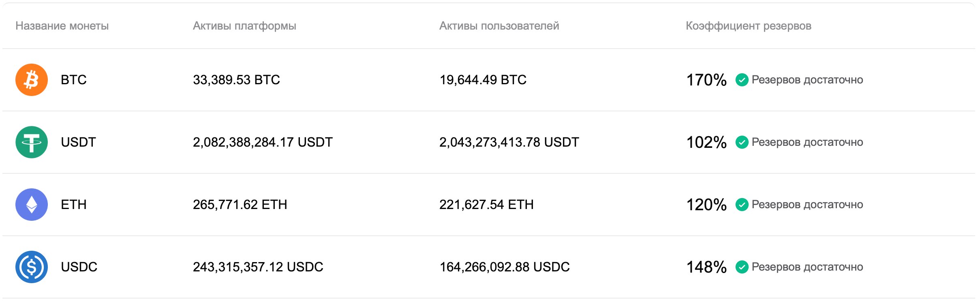Select the USDC coin name label
Viewport: 980px width, 303px height.
point(79,267)
